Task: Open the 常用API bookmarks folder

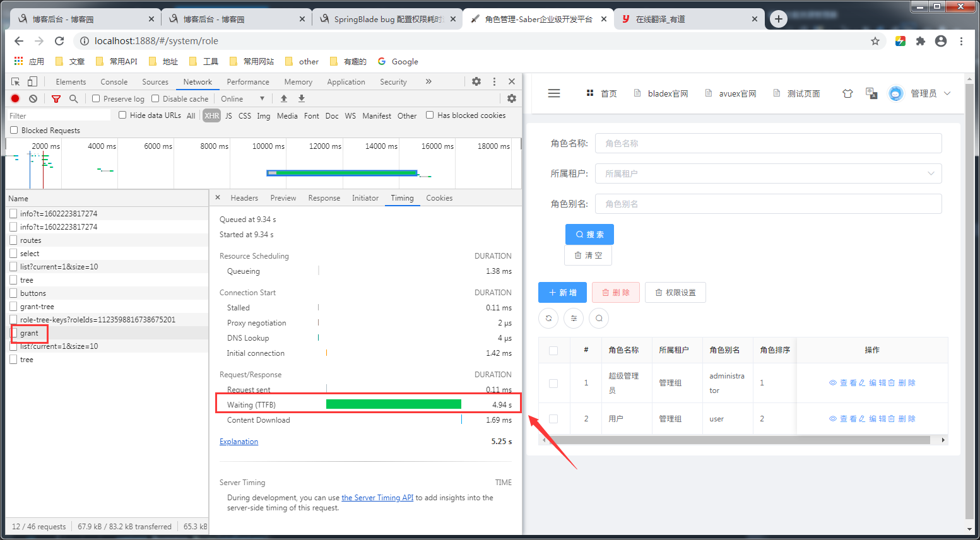Action: coord(117,61)
